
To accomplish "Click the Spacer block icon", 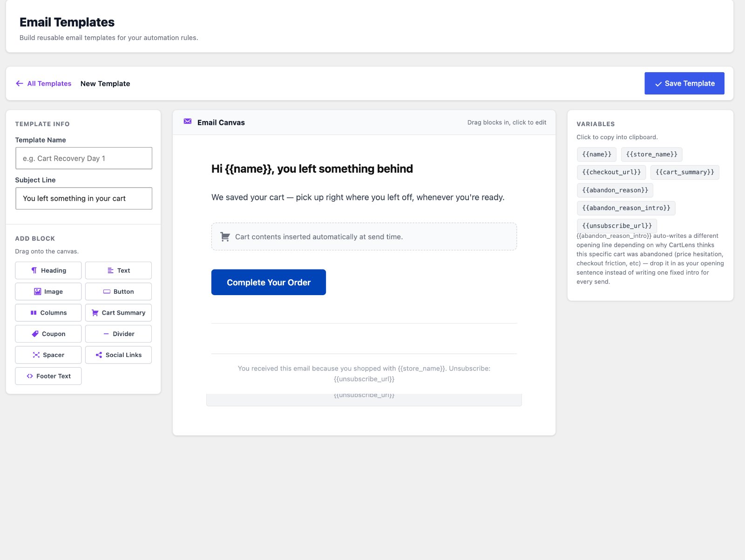I will coord(36,355).
